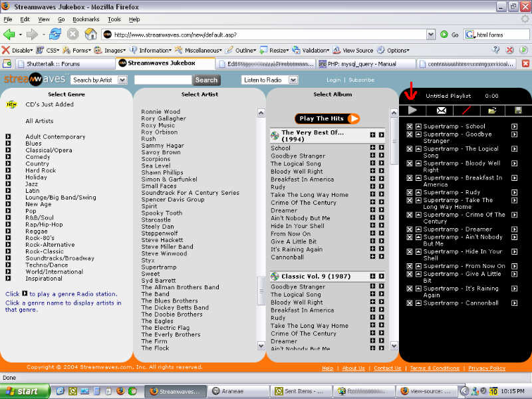Switch to Shuttertalk :: Forums tab

click(x=65, y=64)
